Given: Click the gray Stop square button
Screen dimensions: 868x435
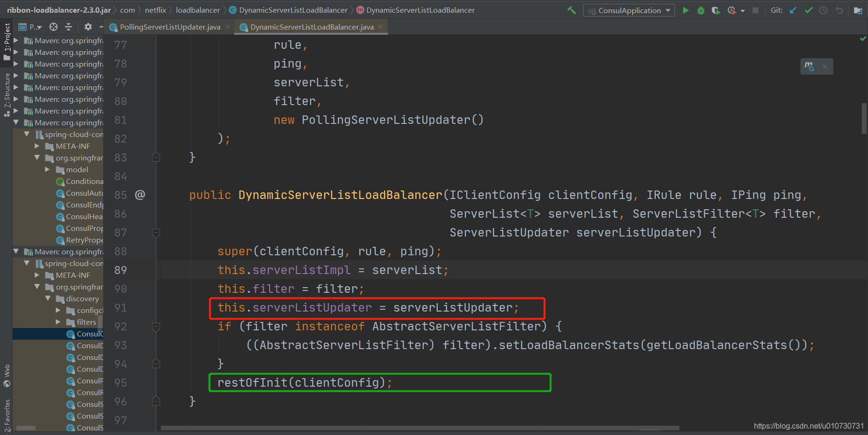Looking at the screenshot, I should coord(755,10).
